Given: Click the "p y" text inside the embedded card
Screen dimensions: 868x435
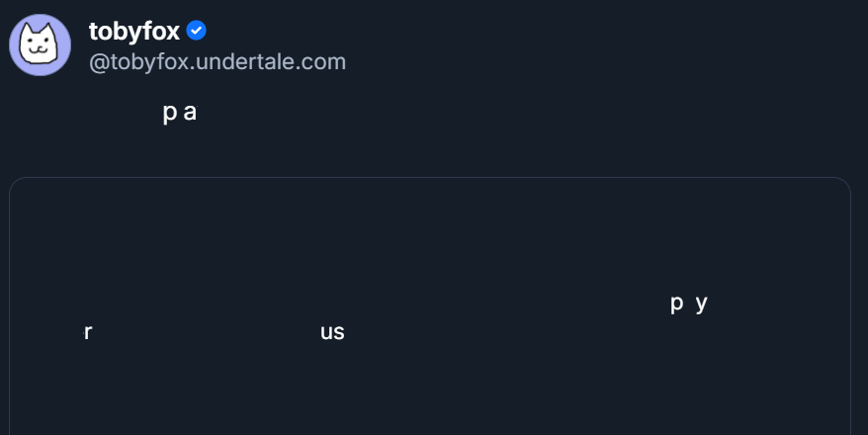Looking at the screenshot, I should (x=689, y=304).
